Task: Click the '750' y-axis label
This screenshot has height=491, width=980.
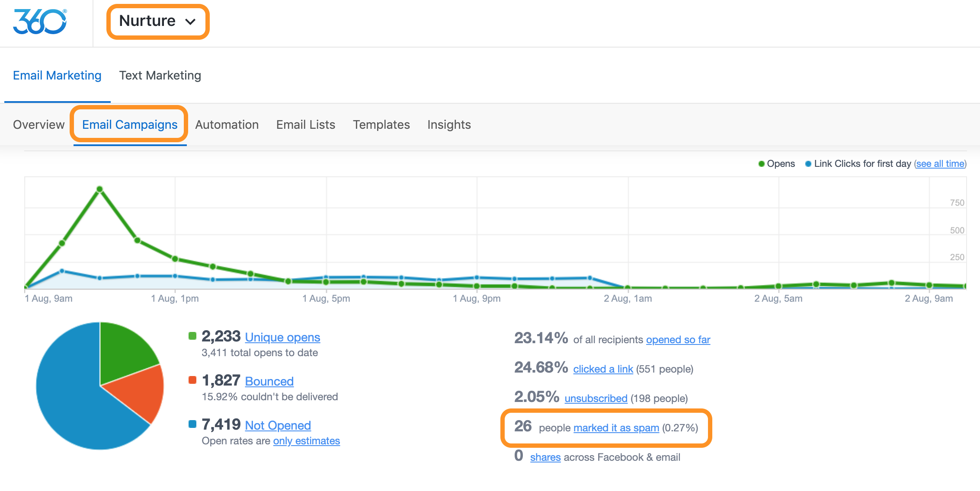Action: tap(957, 203)
